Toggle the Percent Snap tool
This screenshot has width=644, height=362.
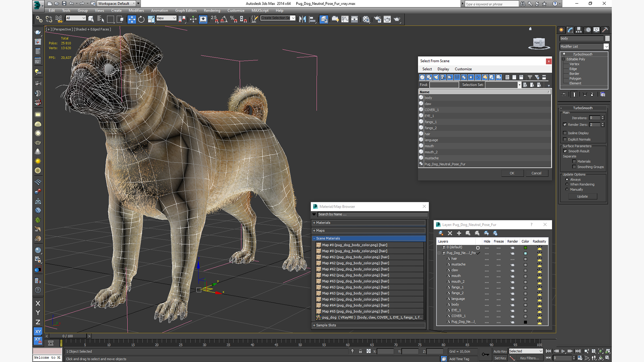click(234, 19)
